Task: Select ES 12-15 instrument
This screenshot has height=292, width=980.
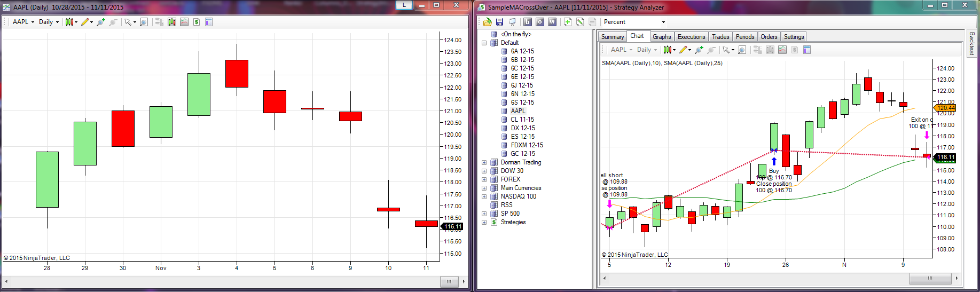Action: click(x=522, y=137)
